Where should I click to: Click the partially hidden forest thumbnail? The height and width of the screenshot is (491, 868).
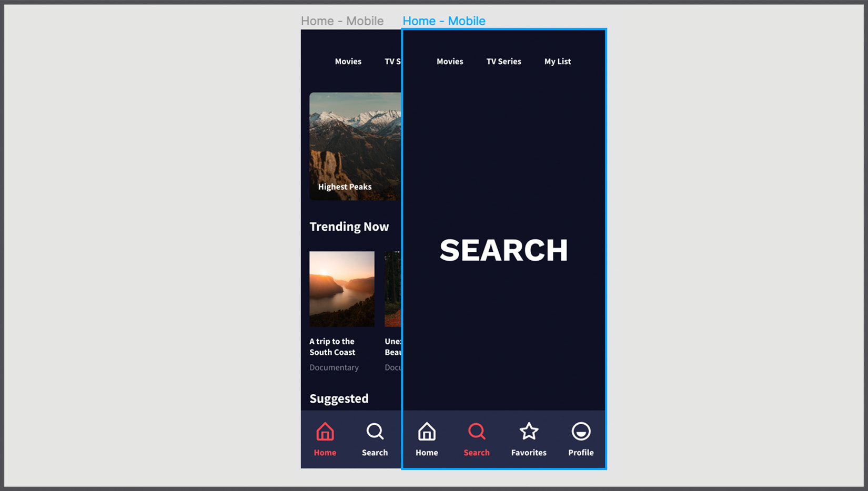pos(392,289)
